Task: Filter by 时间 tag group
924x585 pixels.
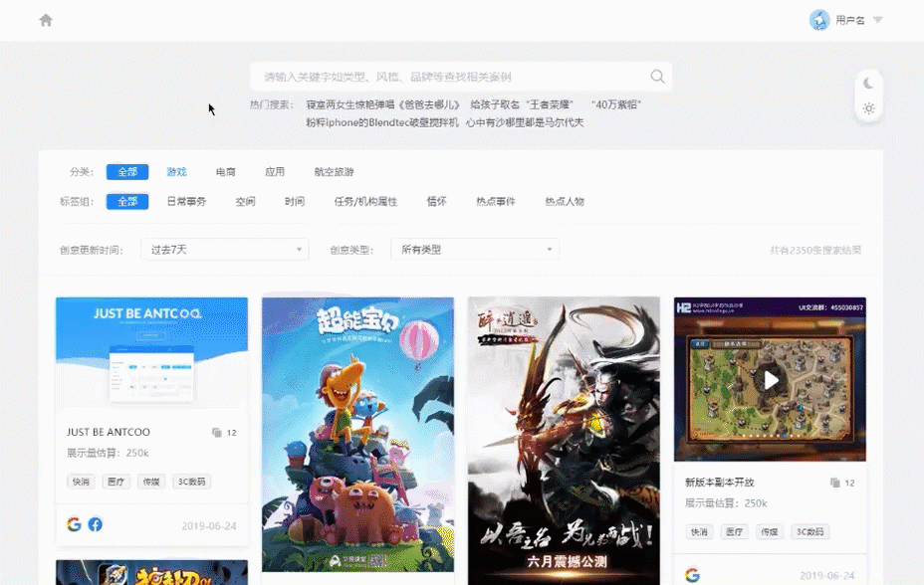Action: (295, 201)
